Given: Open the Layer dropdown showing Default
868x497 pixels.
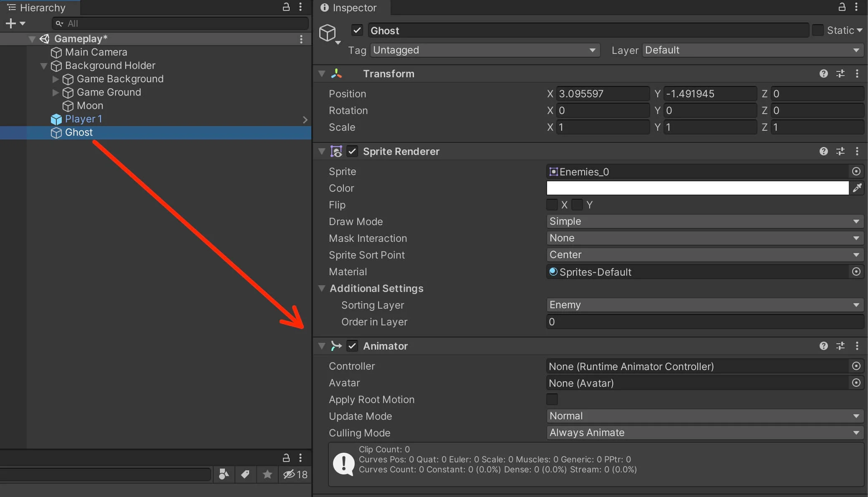Looking at the screenshot, I should coord(753,50).
